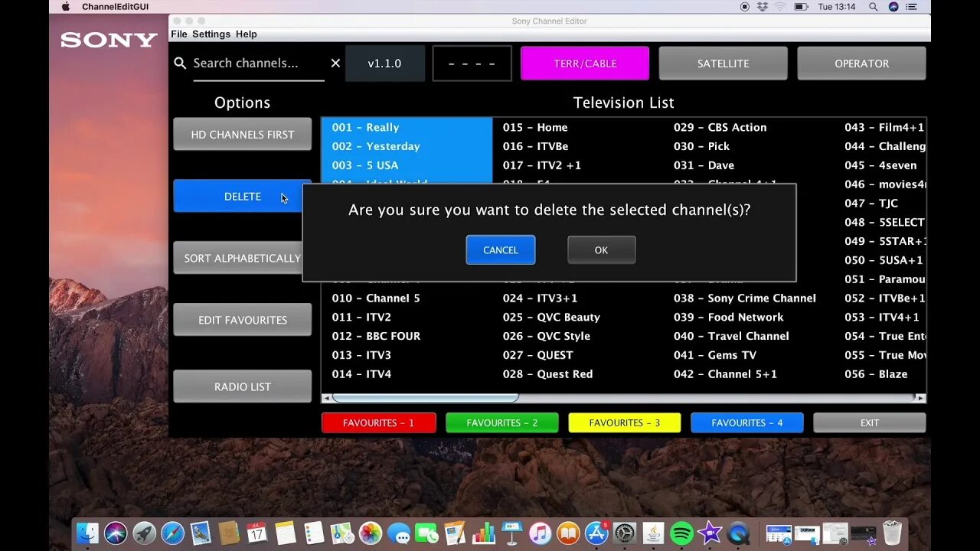The width and height of the screenshot is (980, 551).
Task: Switch to TERR/CABLE channel list
Action: click(585, 64)
